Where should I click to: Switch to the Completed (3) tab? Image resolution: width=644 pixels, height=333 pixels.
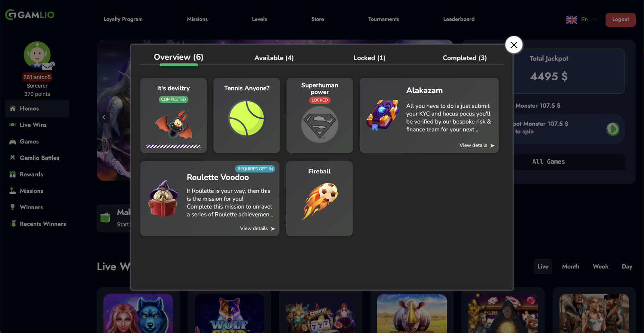pos(464,58)
